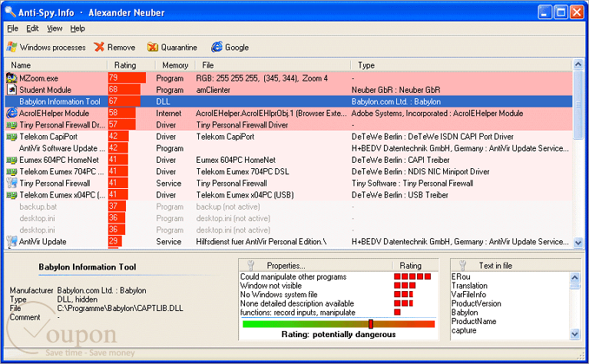Click the Rating header in Properties panel

point(410,266)
